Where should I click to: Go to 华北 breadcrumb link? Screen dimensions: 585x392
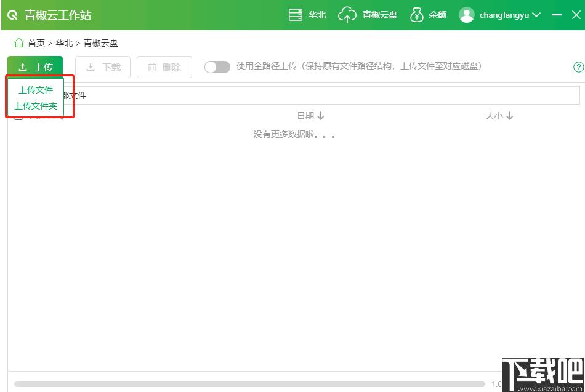[x=64, y=43]
